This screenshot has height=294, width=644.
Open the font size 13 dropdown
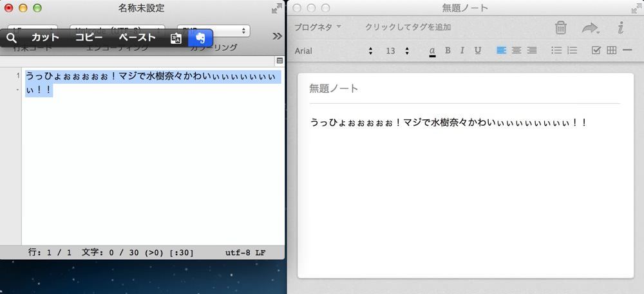(397, 50)
